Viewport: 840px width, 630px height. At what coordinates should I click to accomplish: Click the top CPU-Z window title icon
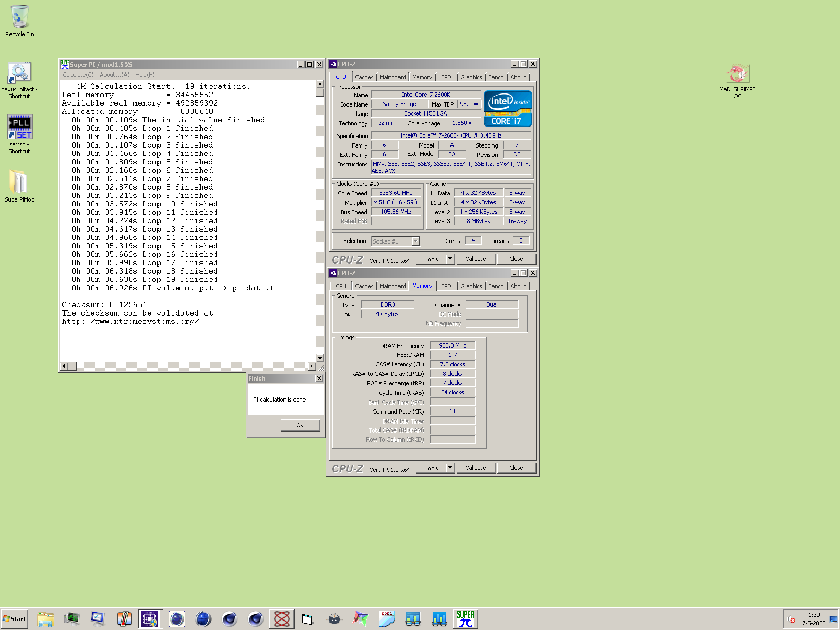tap(332, 64)
